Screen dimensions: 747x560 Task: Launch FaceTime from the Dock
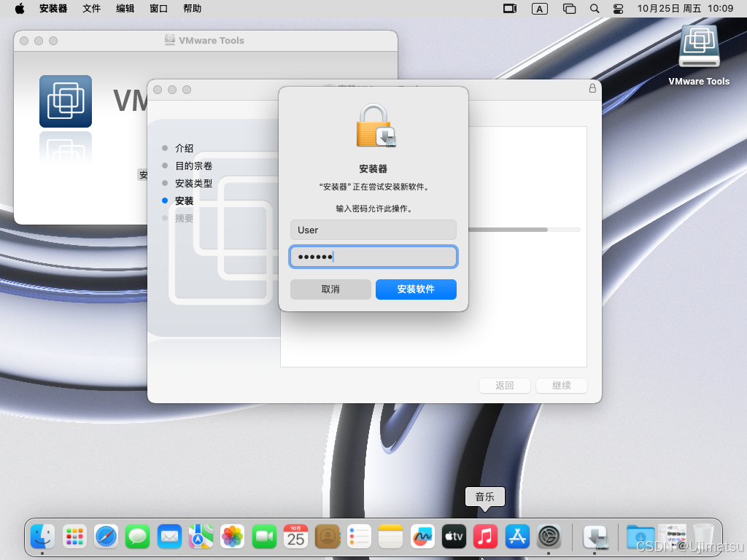coord(264,536)
